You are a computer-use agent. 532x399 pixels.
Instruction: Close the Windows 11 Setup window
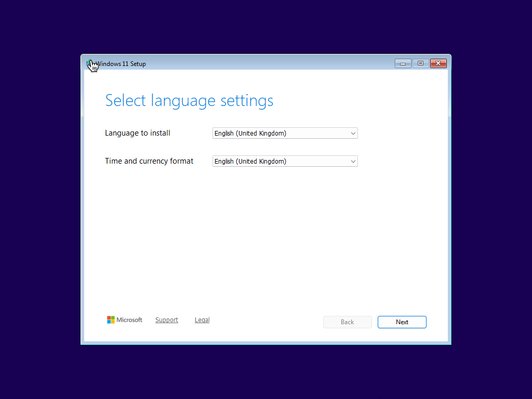[438, 63]
